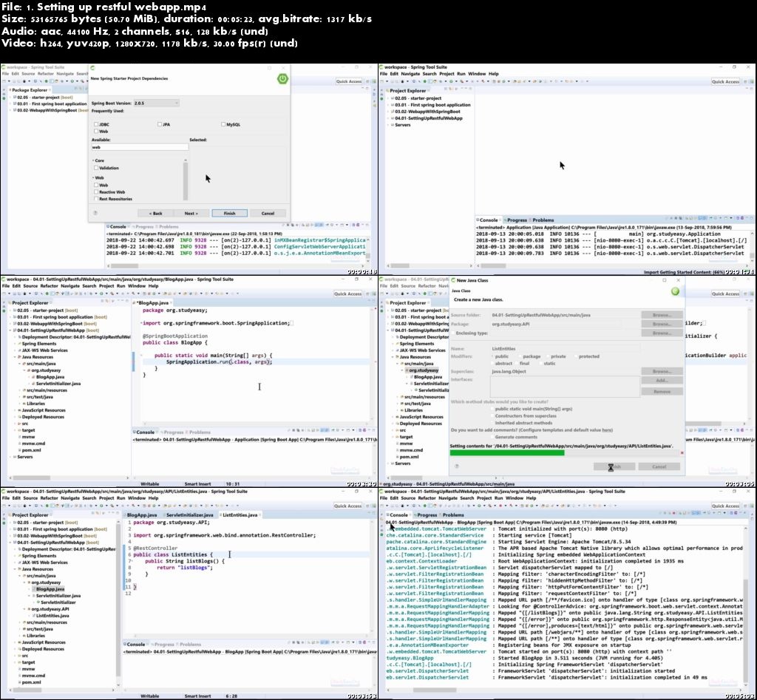Tick the Rest Repositories checkbox
Viewport: 757px width, 700px height.
coord(96,198)
